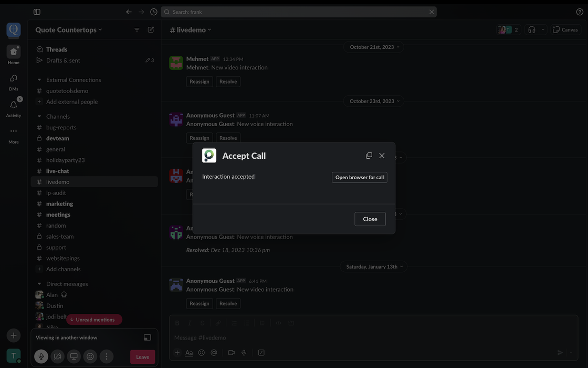Record a video clip
588x368 pixels.
click(232, 353)
